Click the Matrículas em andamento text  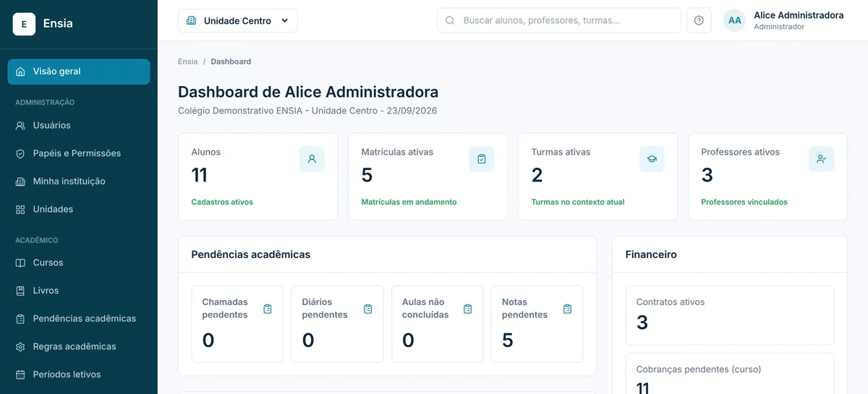tap(409, 202)
